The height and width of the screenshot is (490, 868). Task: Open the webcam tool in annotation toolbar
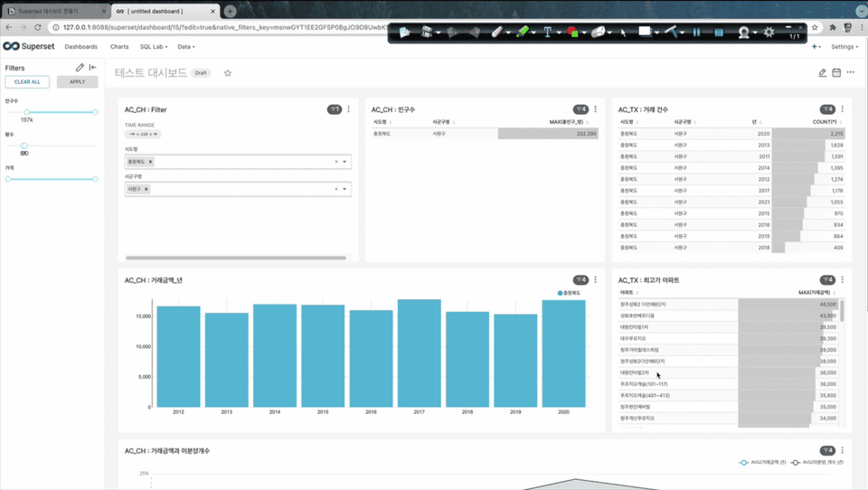coord(743,33)
